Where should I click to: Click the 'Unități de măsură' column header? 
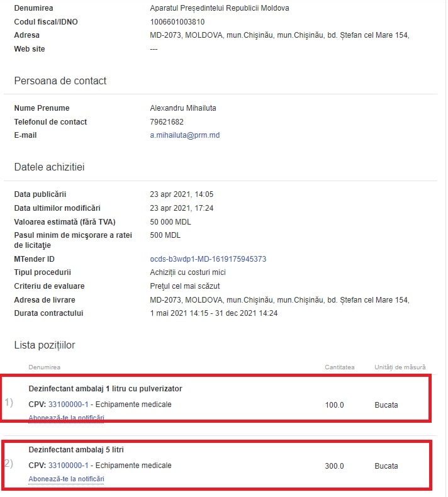400,367
